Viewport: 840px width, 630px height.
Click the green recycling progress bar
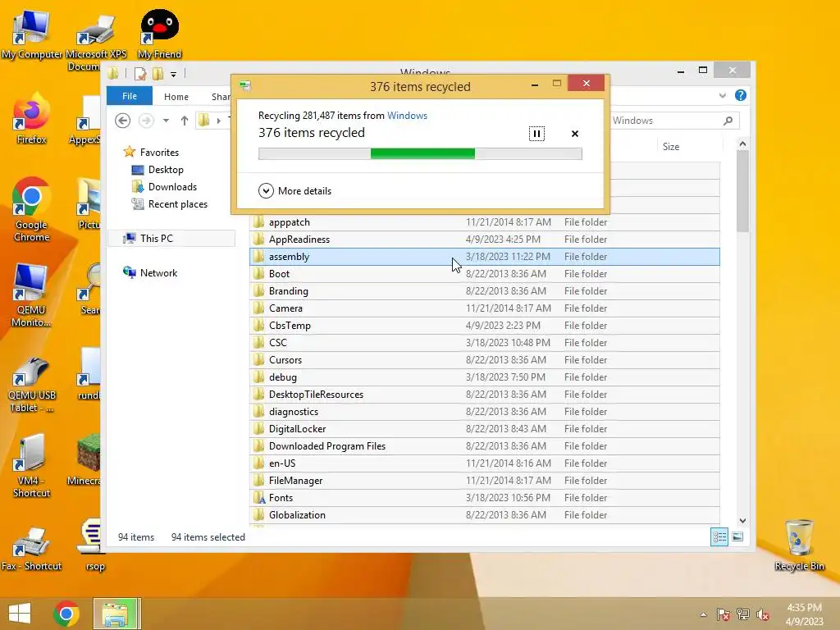(420, 153)
